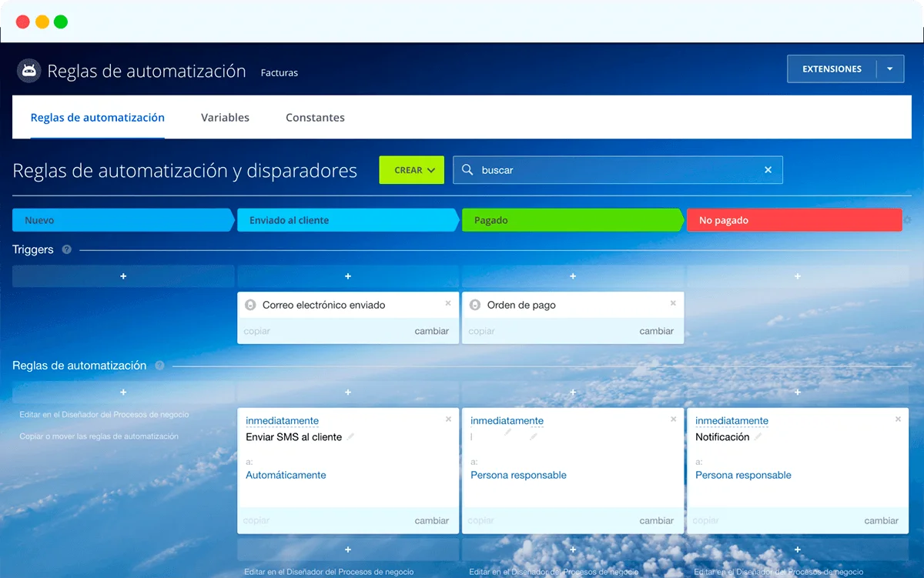Open the Constantes tab
The width and height of the screenshot is (924, 578).
point(315,118)
